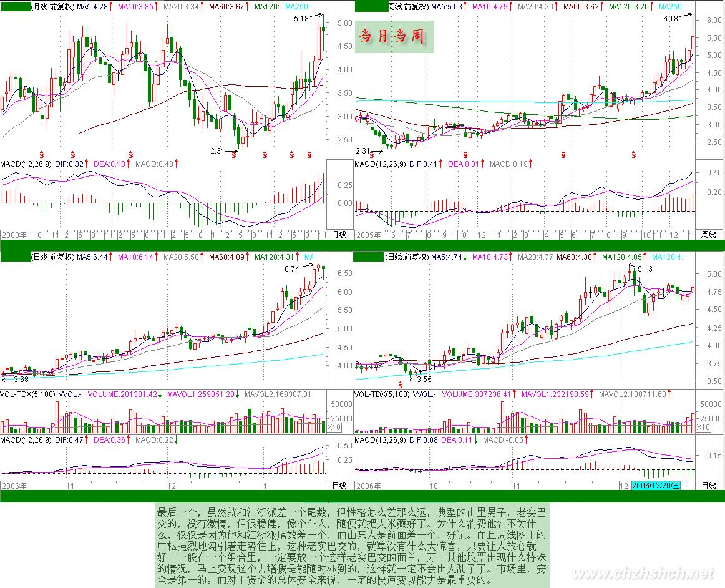The image size is (725, 588).
Task: Click MACD(12,26,9) label in the monthly chart
Action: click(x=24, y=164)
